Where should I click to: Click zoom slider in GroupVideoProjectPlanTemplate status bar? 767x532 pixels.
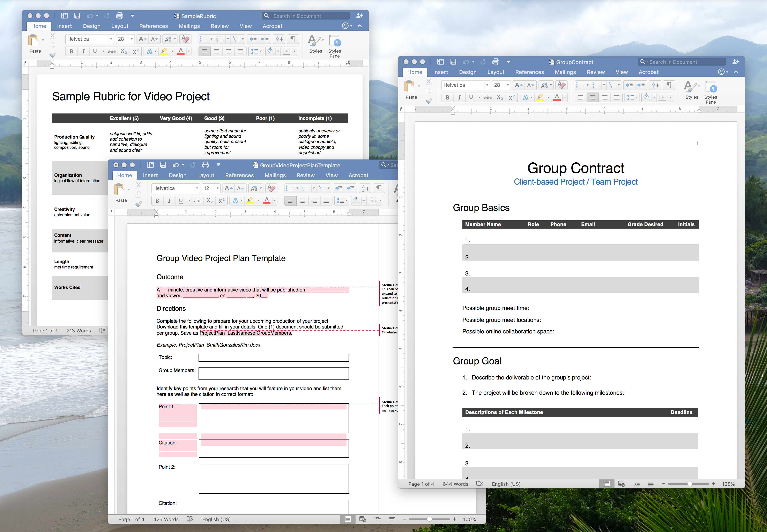click(x=429, y=519)
